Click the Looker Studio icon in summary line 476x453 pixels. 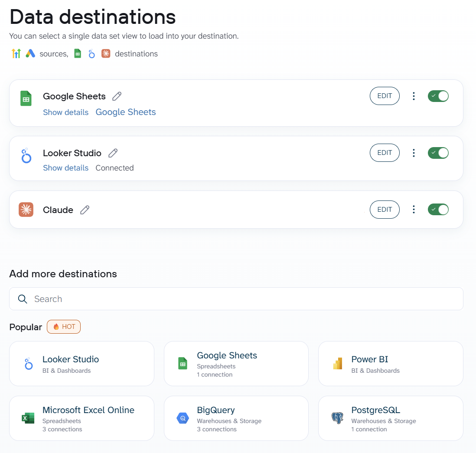point(91,53)
